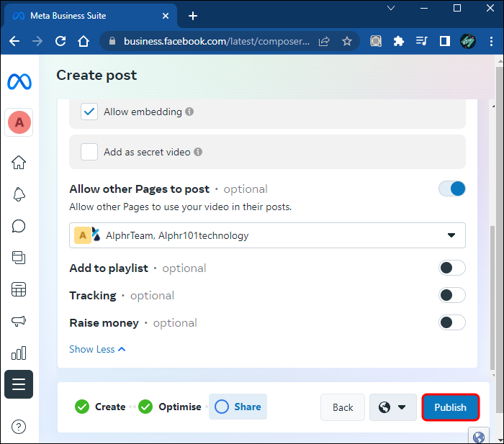504x444 pixels.
Task: Enable Add to playlist toggle
Action: (451, 268)
